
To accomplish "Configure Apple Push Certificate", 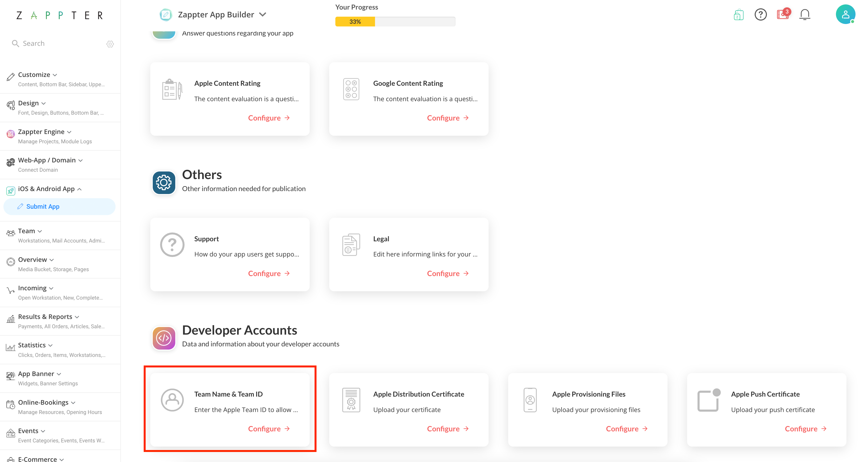I will (x=806, y=429).
